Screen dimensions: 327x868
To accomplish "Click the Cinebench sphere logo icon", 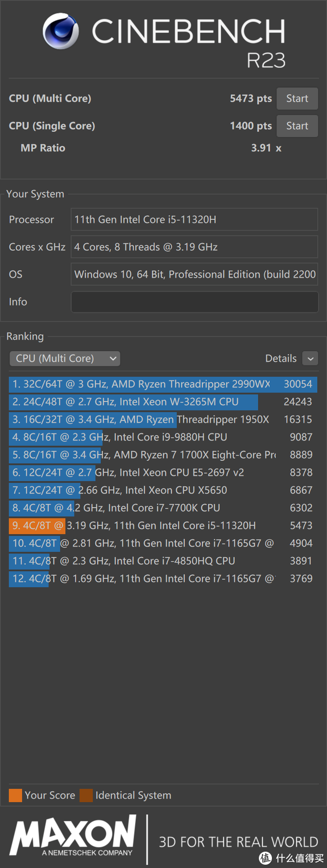I will point(60,31).
